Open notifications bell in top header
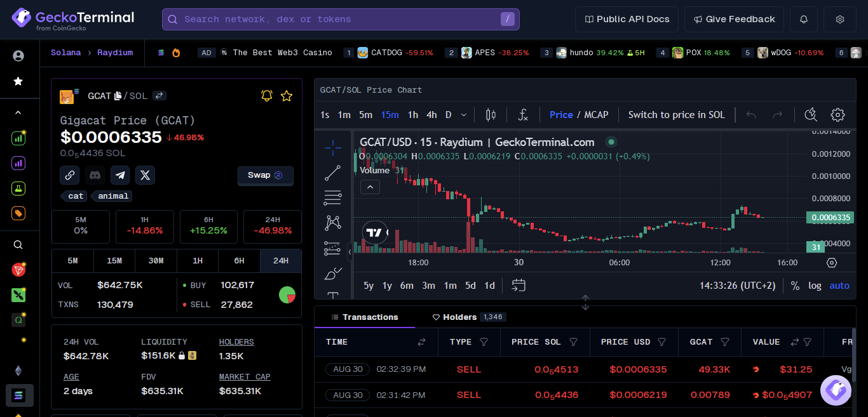This screenshot has height=417, width=868. (x=804, y=19)
